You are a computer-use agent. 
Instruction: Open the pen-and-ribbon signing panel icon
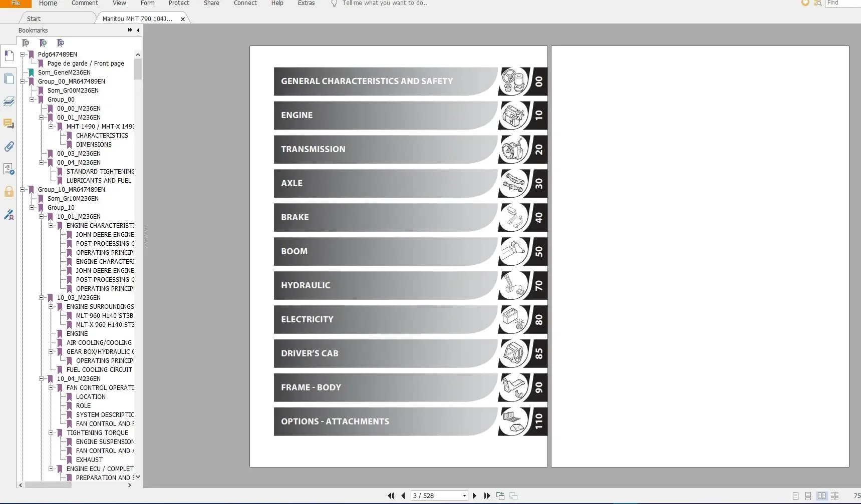point(9,215)
